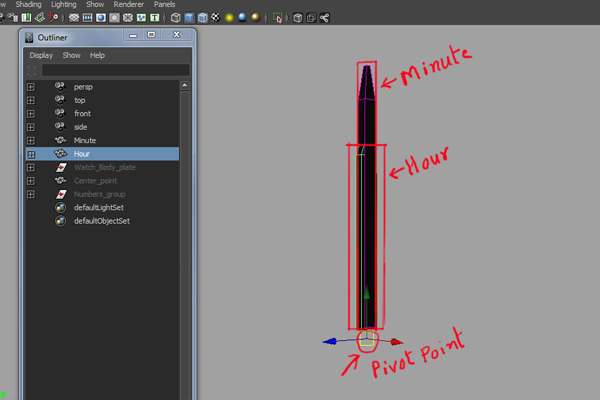This screenshot has width=600, height=400.
Task: Open the viewport Show menu
Action: [x=95, y=4]
